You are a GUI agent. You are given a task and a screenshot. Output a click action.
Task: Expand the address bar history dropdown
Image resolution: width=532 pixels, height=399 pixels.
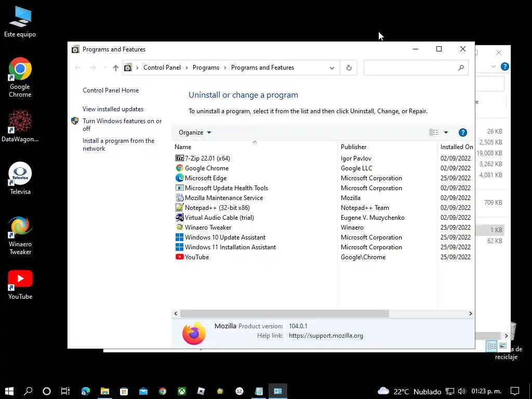coord(332,68)
